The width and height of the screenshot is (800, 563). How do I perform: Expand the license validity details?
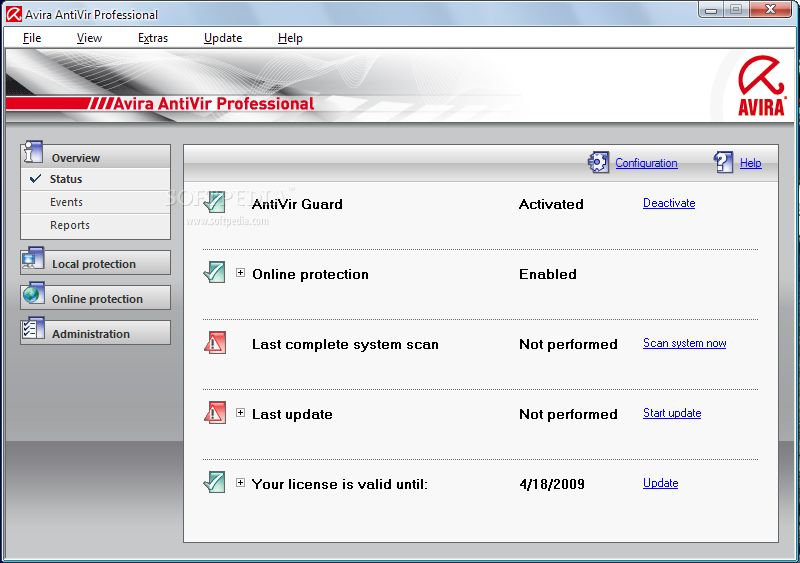coord(240,482)
